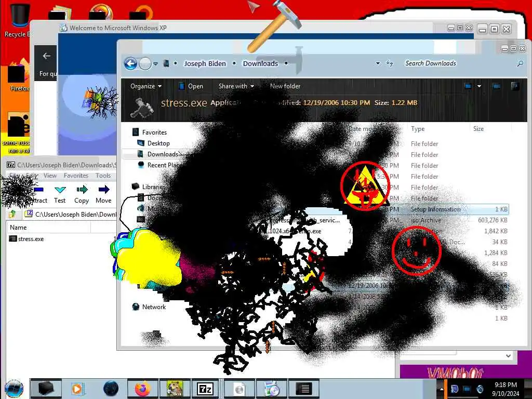Open the CD disc taskbar icon
The image size is (532, 399).
point(271,389)
